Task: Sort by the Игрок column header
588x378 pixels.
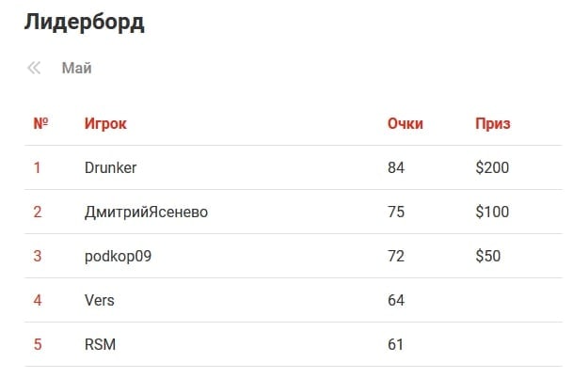Action: pos(105,123)
